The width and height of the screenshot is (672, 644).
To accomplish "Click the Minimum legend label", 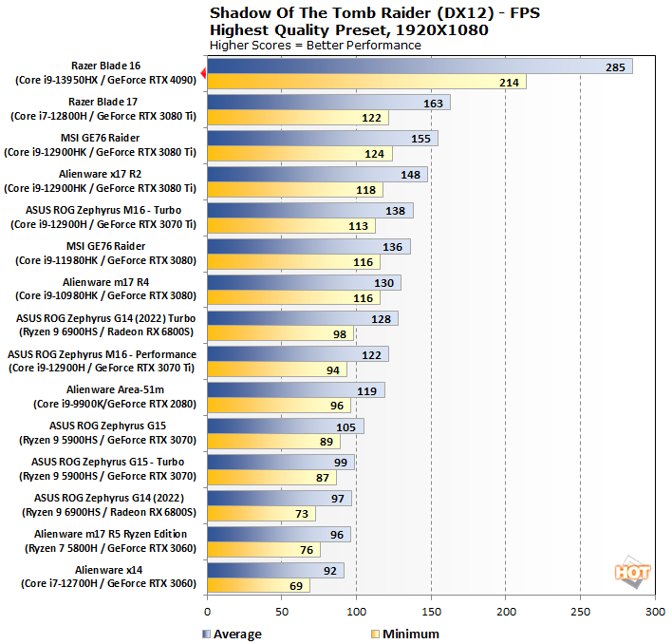I will pyautogui.click(x=411, y=635).
